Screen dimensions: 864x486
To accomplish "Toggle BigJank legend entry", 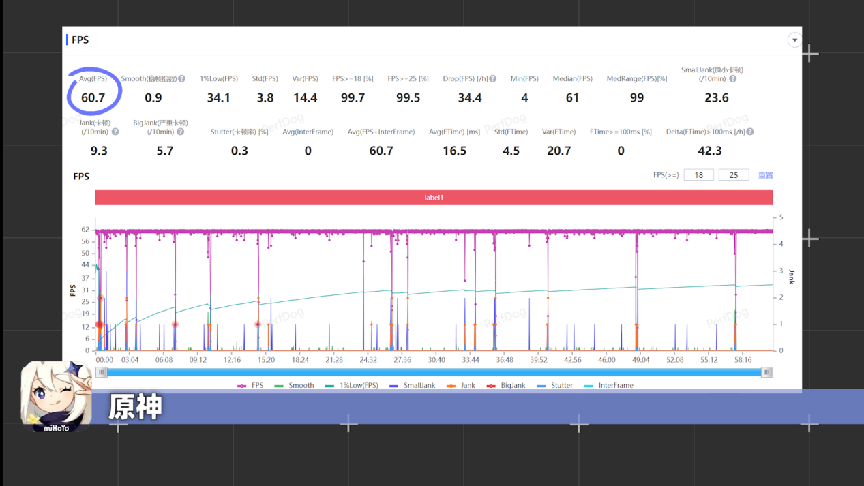I will click(x=513, y=385).
